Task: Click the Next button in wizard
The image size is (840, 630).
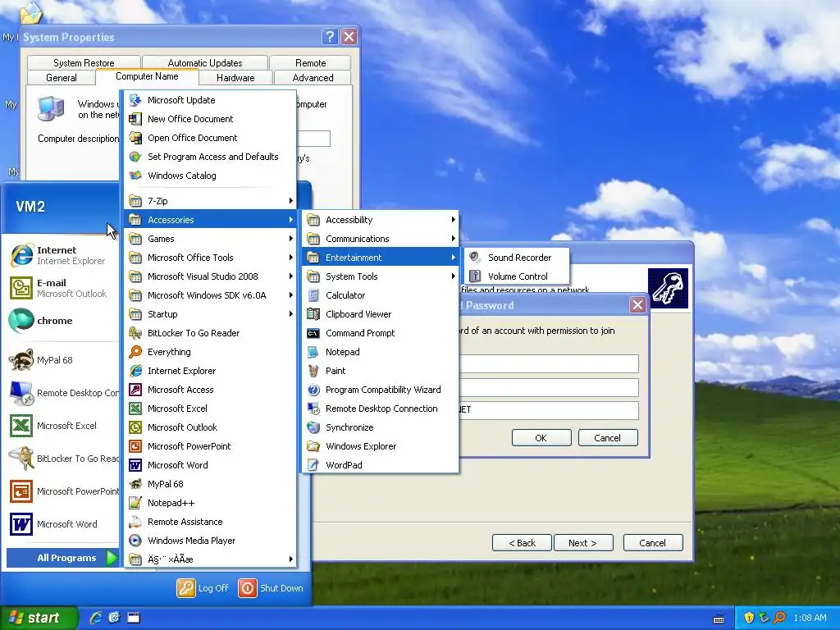Action: point(583,543)
